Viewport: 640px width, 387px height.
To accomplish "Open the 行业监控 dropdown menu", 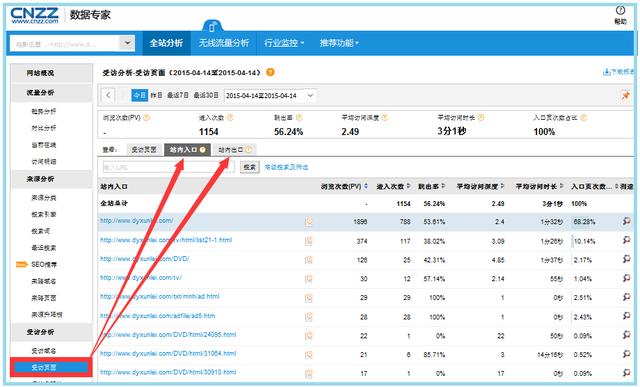I will [x=284, y=43].
